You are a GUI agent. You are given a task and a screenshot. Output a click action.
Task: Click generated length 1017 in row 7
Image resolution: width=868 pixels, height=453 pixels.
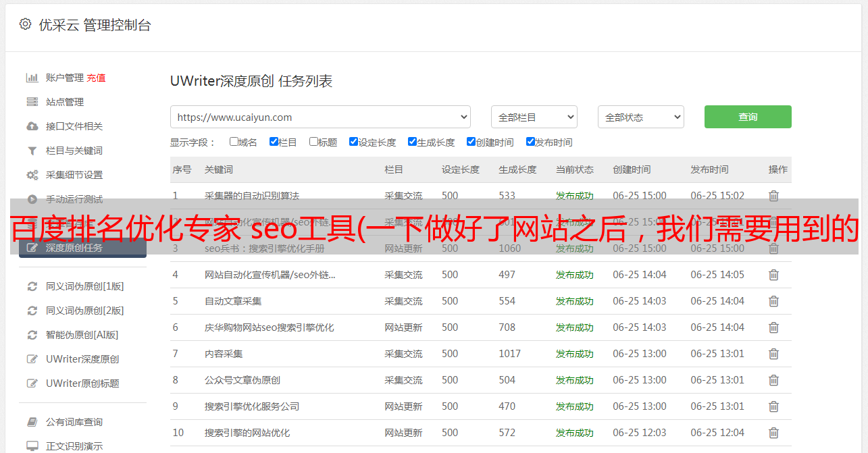click(510, 354)
